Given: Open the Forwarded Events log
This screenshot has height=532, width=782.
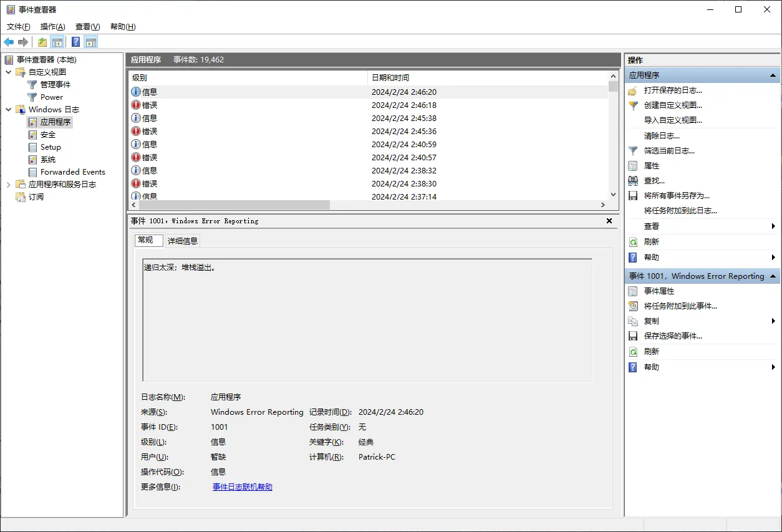Looking at the screenshot, I should pyautogui.click(x=73, y=172).
